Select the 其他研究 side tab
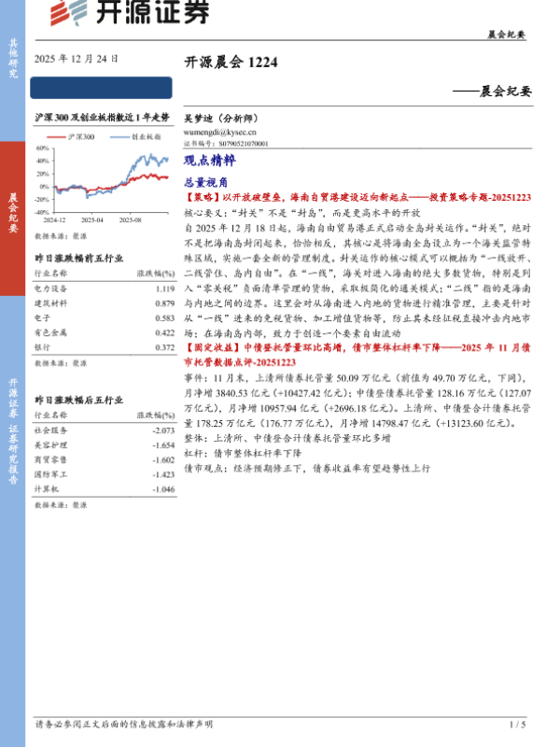 tap(13, 58)
